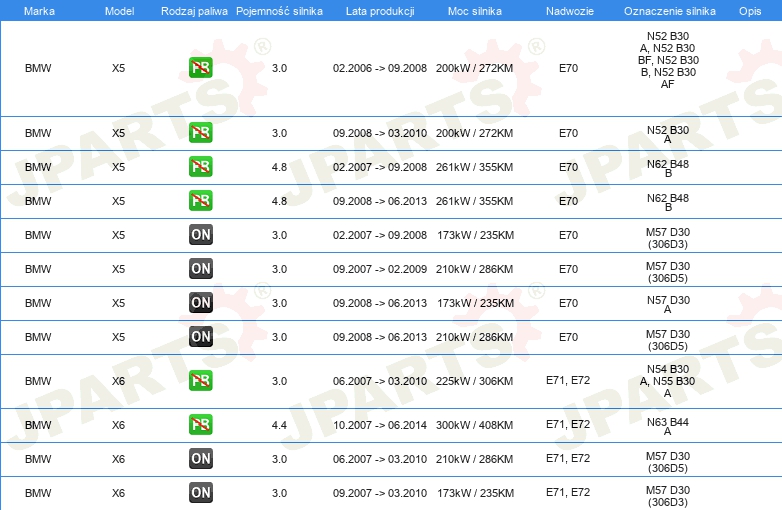The width and height of the screenshot is (782, 510).
Task: Click the E71, E72 body cell in the 4.4 row
Action: click(x=568, y=424)
